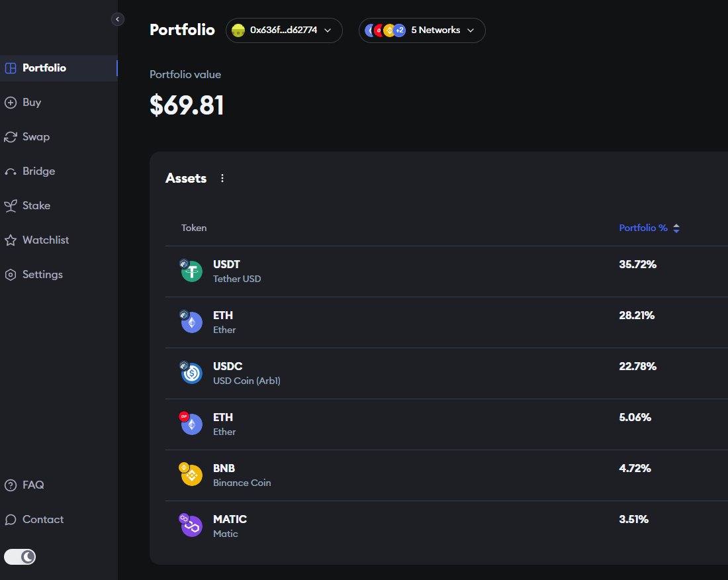This screenshot has height=580, width=728.
Task: Open the Settings page
Action: click(42, 275)
